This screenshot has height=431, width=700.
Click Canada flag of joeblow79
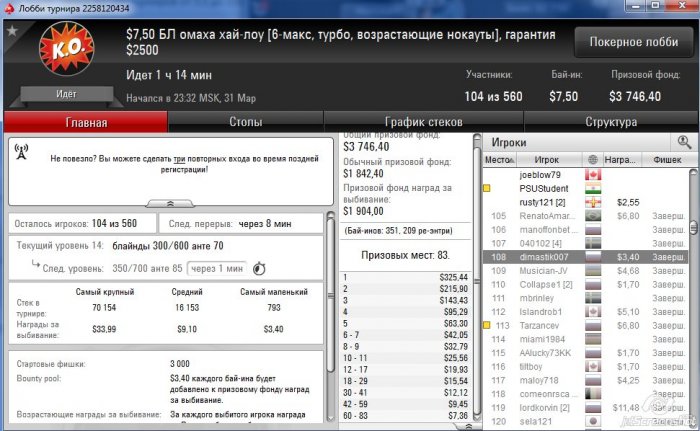click(x=593, y=175)
